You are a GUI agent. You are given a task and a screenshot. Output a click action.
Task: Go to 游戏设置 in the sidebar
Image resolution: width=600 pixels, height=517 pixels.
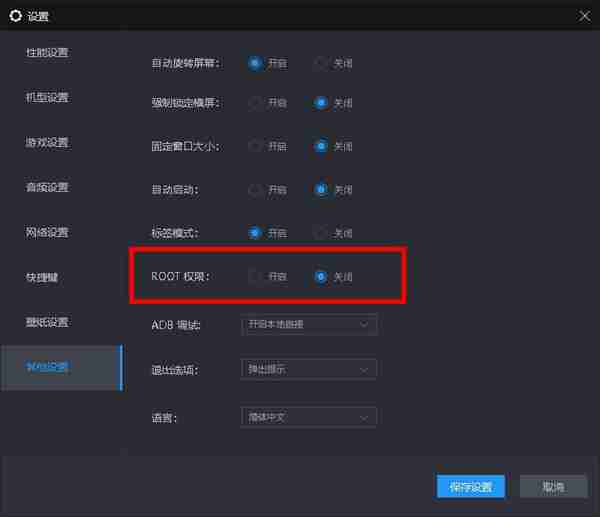(47, 142)
